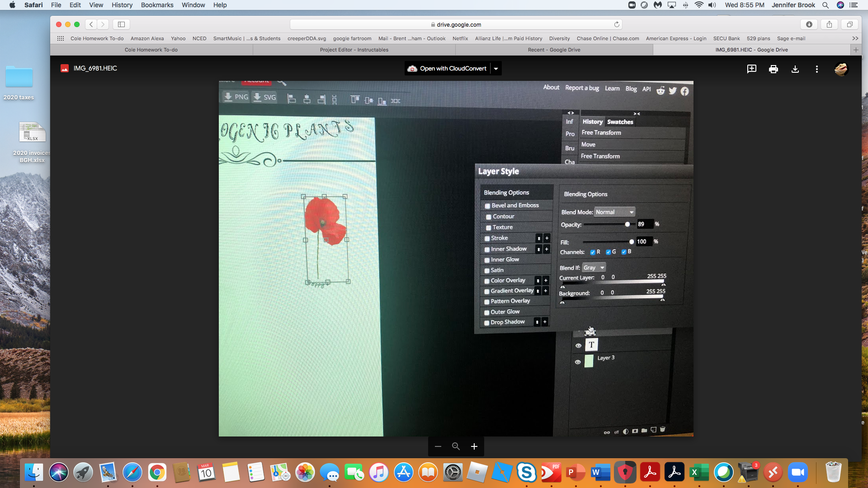Image resolution: width=868 pixels, height=488 pixels.
Task: Download the image as PNG
Action: (235, 97)
